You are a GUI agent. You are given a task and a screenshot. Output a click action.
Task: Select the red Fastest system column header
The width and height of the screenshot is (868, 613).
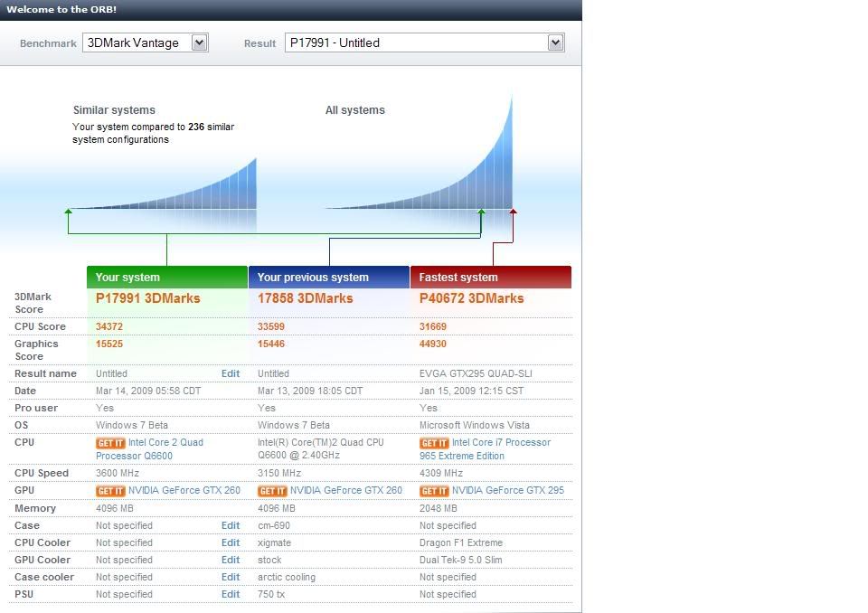point(491,278)
